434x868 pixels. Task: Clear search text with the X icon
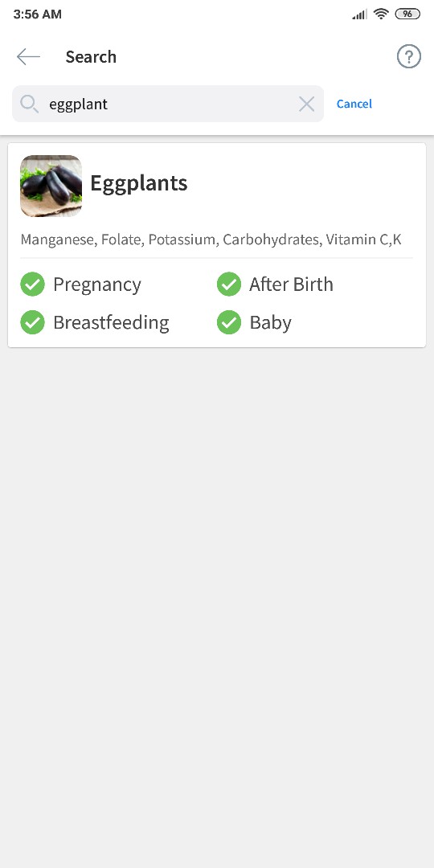(307, 104)
